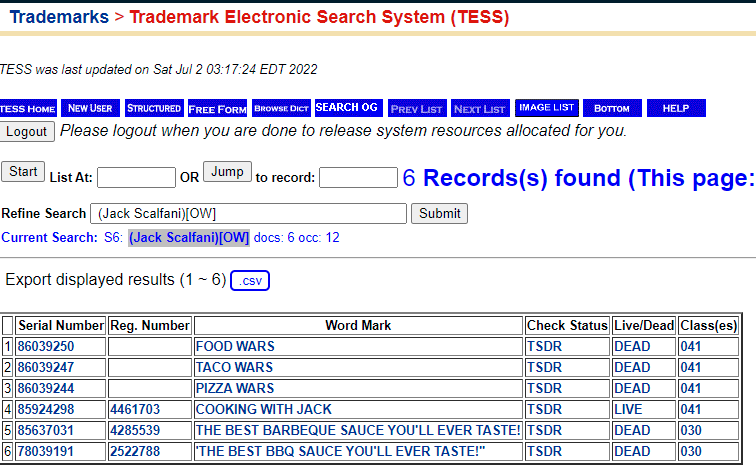Open serial number 86039250

coord(46,346)
